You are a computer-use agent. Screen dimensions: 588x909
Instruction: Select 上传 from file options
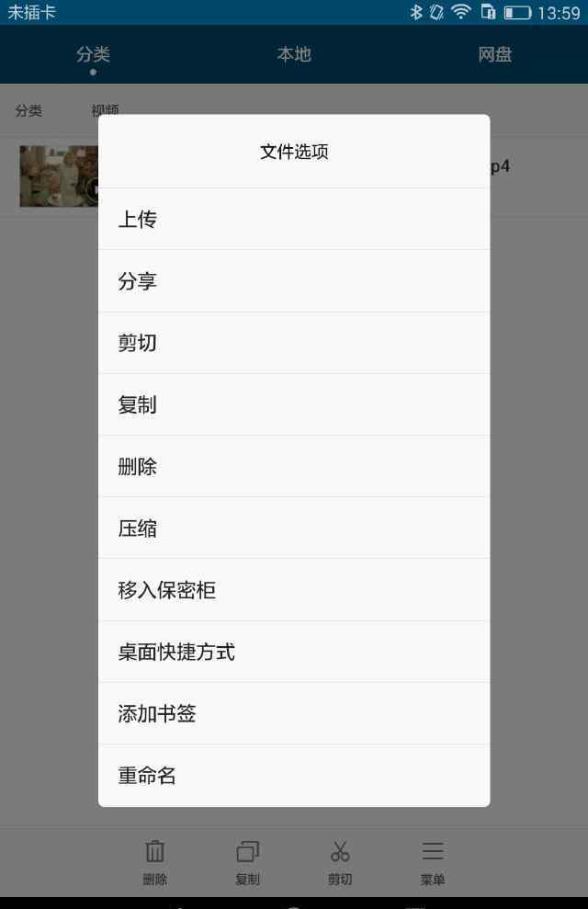294,219
